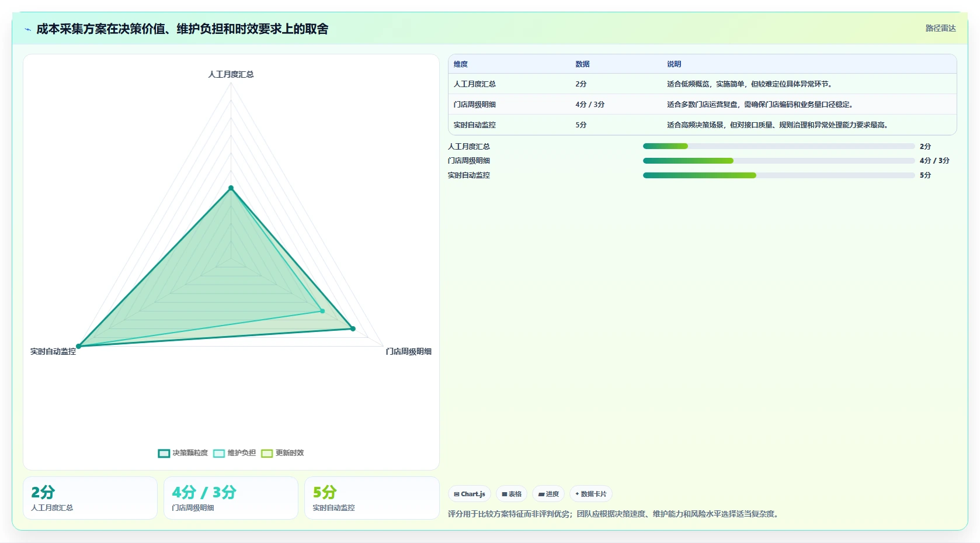Click the 门店周级明细 progress bar
The image size is (980, 543).
click(779, 161)
